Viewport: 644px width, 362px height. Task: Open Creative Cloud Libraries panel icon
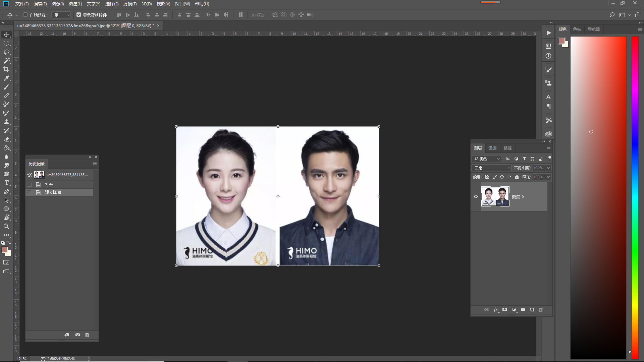tap(548, 134)
